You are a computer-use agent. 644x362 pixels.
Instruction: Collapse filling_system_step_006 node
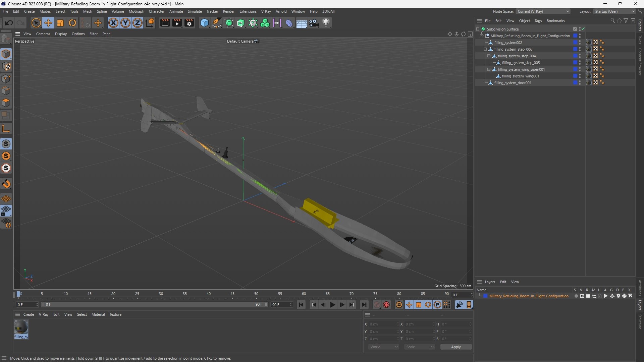point(485,49)
